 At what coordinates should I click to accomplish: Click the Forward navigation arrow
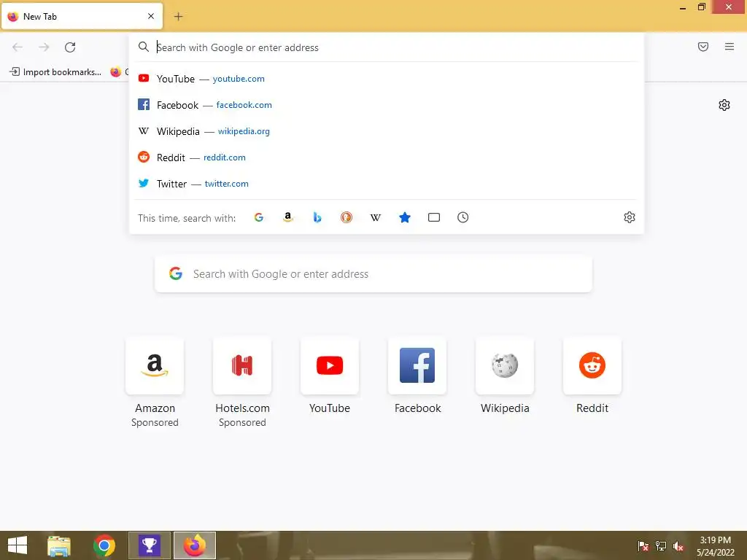(44, 47)
